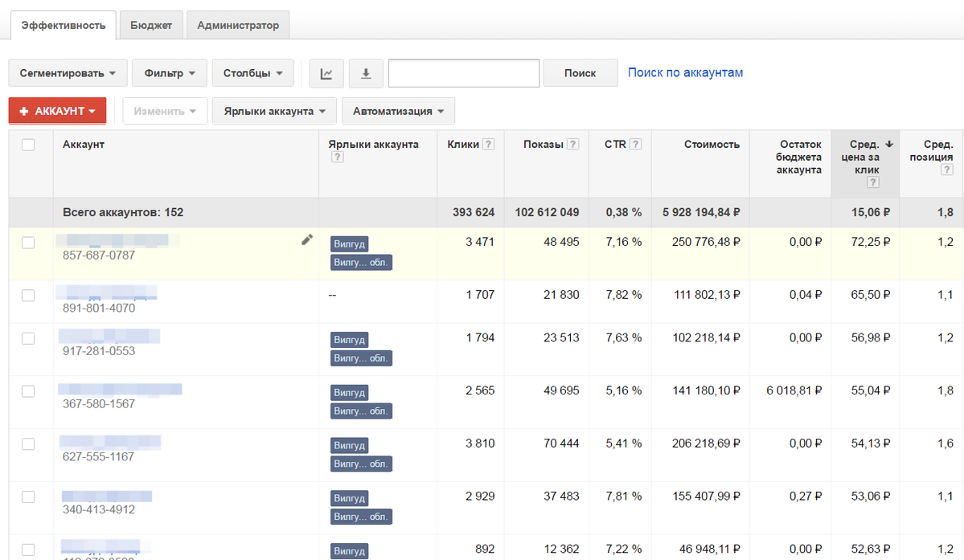Viewport: 964px width, 560px height.
Task: Select checkbox for account 340-413-4912
Action: click(x=28, y=497)
